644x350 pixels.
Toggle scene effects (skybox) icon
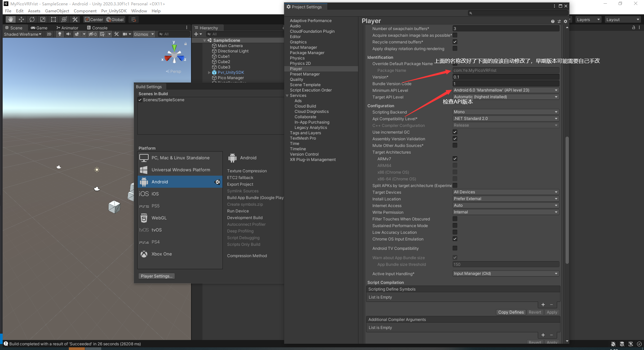tap(77, 34)
